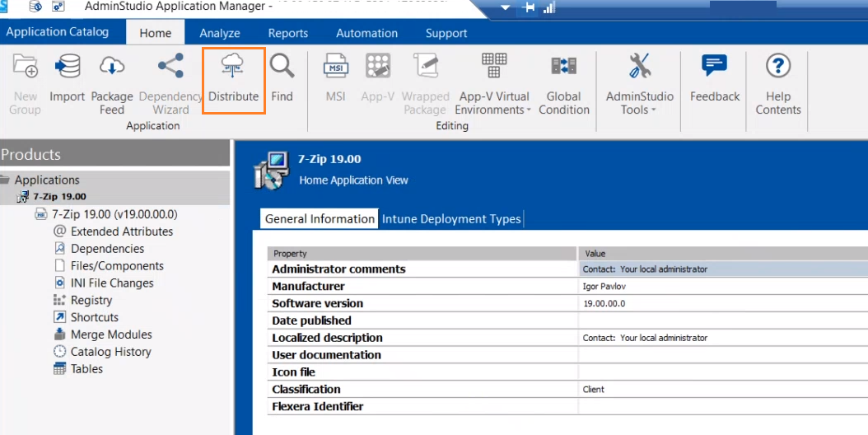
Task: Click the Igor Pavlov value
Action: click(604, 287)
